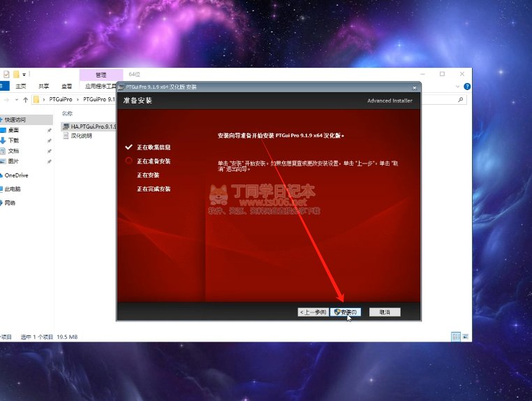Click the pin icon next to 桌面
This screenshot has height=401, width=532.
49,131
